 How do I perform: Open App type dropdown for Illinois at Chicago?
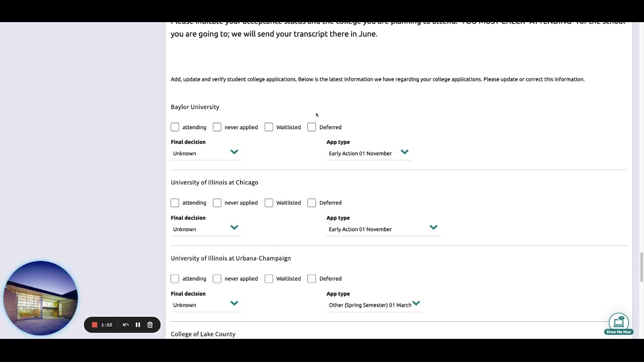(x=383, y=229)
